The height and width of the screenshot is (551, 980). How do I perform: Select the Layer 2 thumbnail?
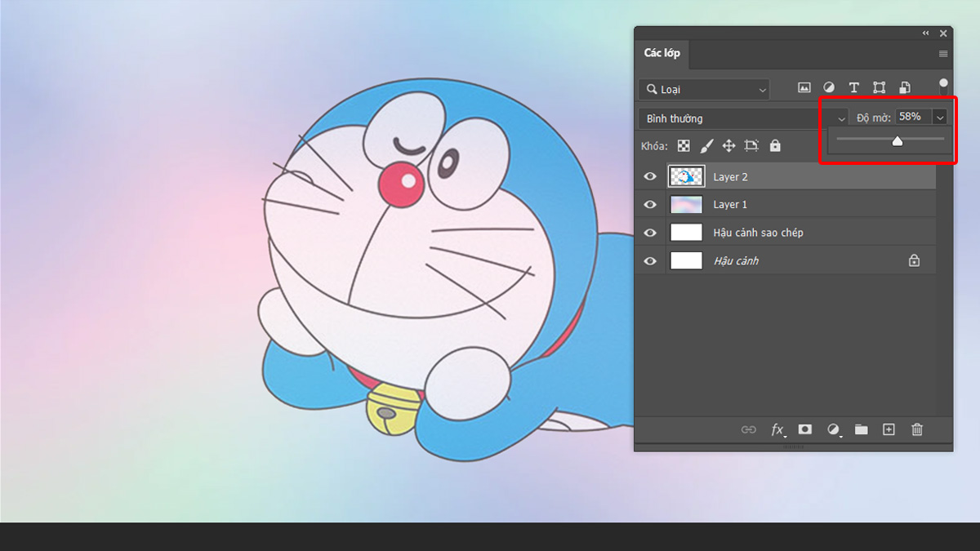(x=686, y=176)
